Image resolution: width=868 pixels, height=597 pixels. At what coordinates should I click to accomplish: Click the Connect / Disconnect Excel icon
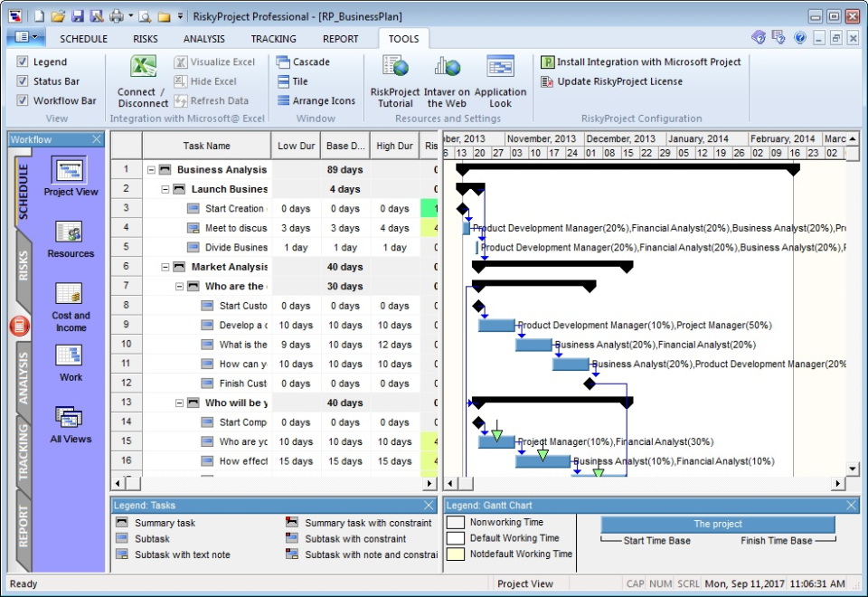tap(143, 69)
